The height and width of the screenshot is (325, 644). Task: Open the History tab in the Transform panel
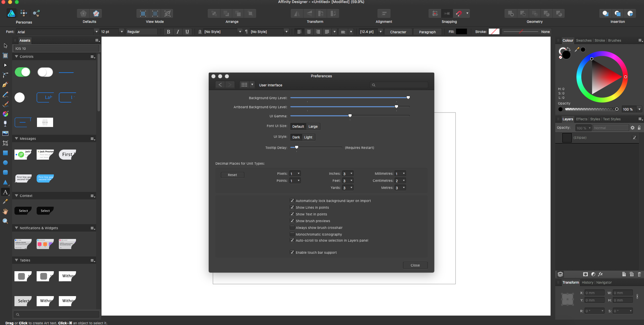coord(588,282)
